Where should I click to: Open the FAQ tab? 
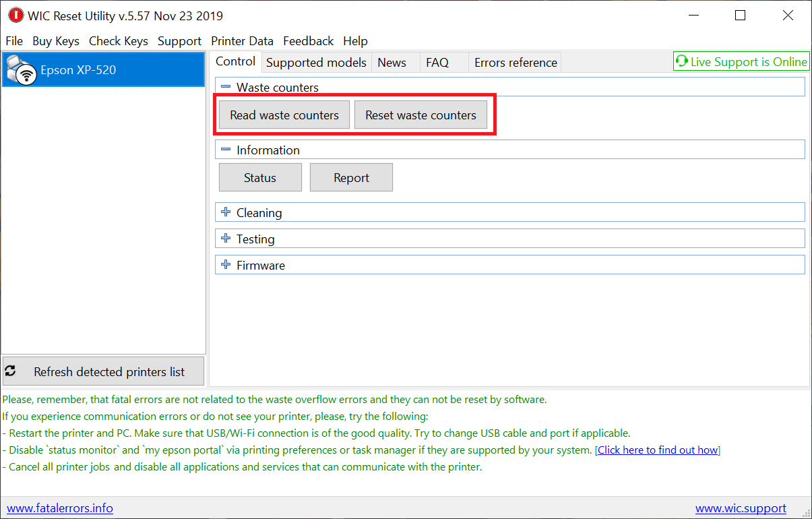pyautogui.click(x=443, y=63)
